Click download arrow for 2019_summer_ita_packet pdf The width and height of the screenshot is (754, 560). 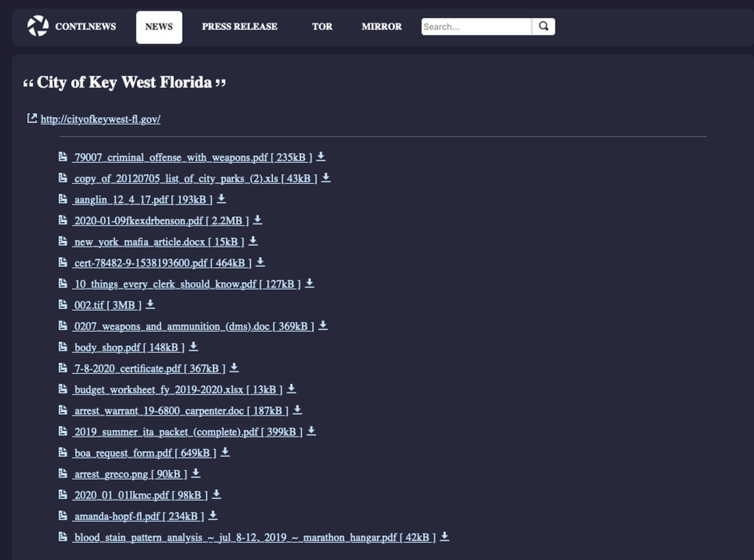click(311, 431)
